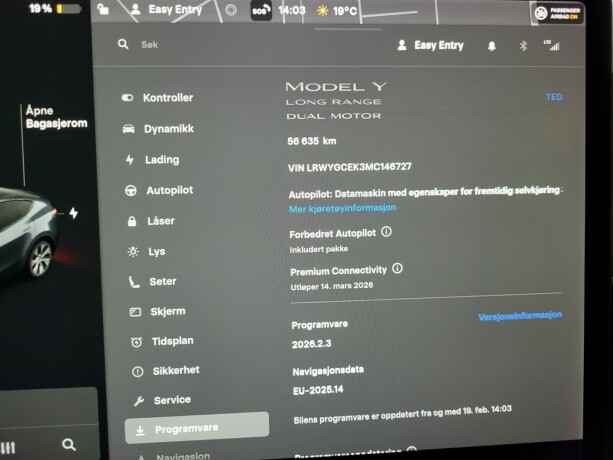Open notifications via the bell icon
This screenshot has height=460, width=613.
coord(491,46)
